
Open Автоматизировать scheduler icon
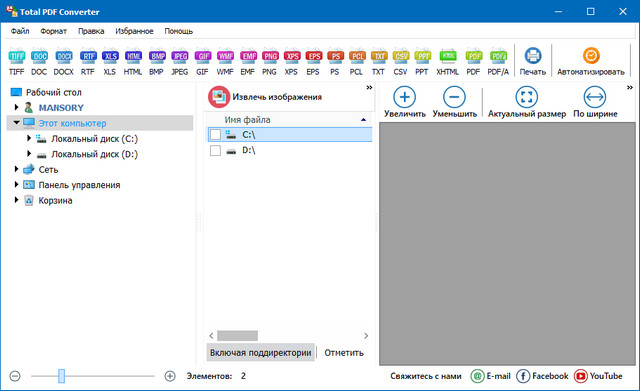(591, 56)
